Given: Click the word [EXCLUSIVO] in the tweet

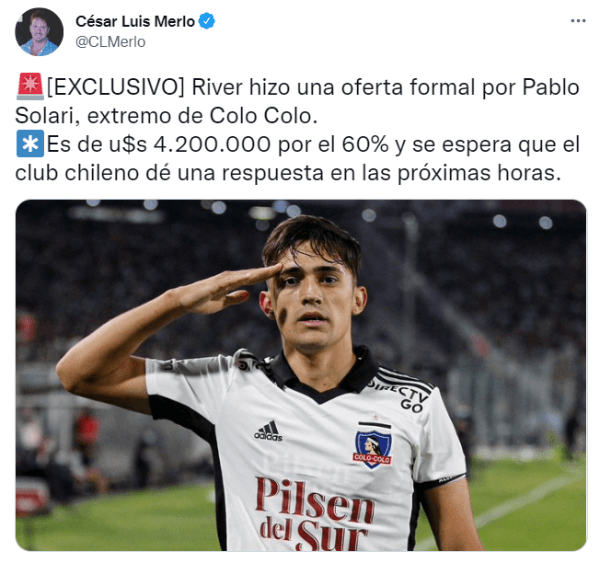Looking at the screenshot, I should pos(116,87).
